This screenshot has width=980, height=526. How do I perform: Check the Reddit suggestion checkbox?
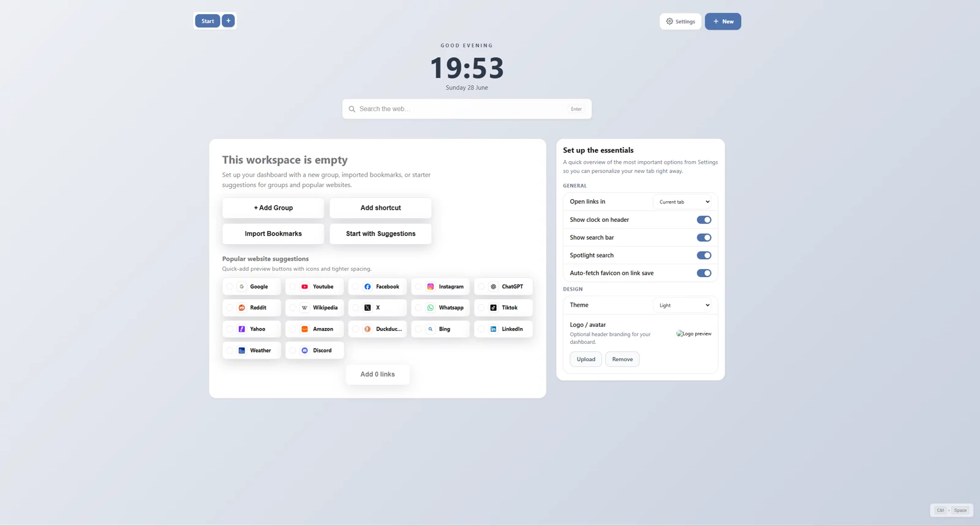230,308
